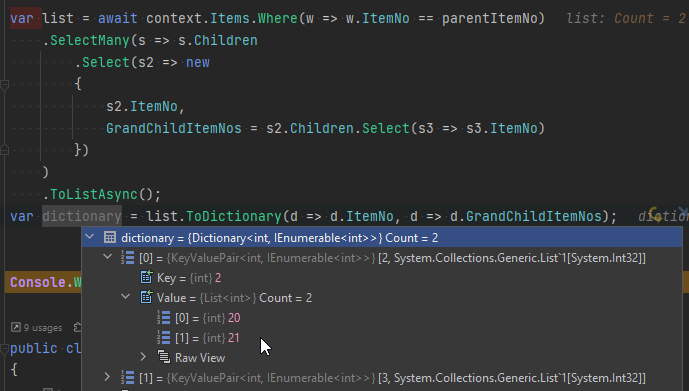The width and height of the screenshot is (689, 391).
Task: Collapse the Value List<int> node
Action: pyautogui.click(x=126, y=297)
